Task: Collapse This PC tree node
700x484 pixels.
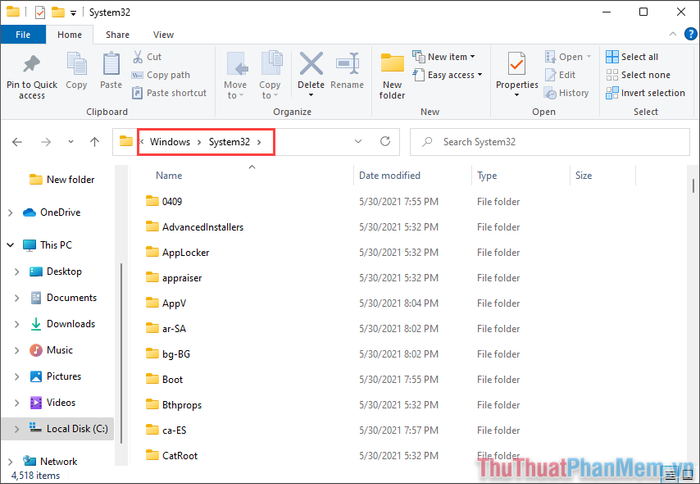Action: point(10,245)
